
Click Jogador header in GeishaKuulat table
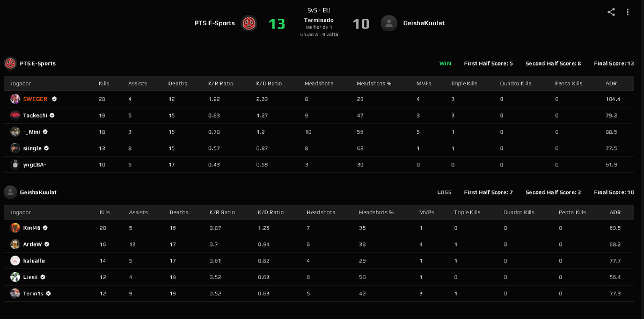(x=20, y=213)
